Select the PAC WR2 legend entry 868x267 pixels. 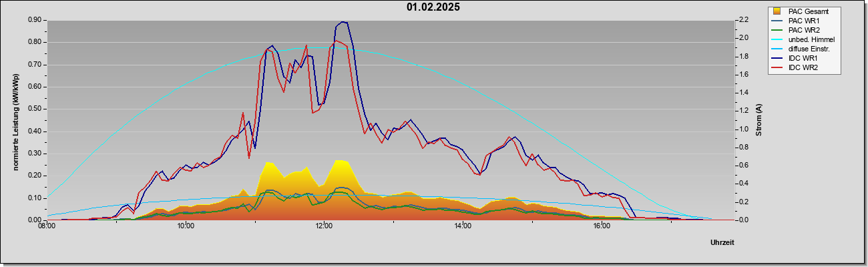pos(803,31)
